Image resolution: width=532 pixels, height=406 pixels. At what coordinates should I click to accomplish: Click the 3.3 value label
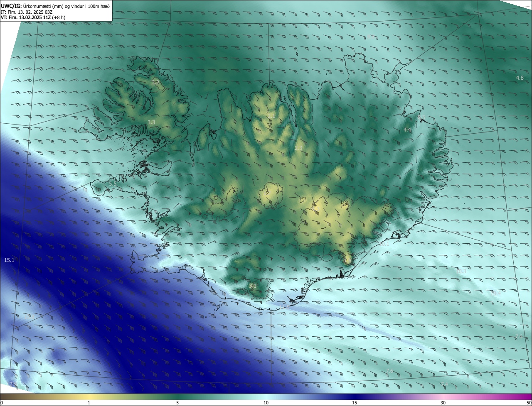click(x=151, y=122)
